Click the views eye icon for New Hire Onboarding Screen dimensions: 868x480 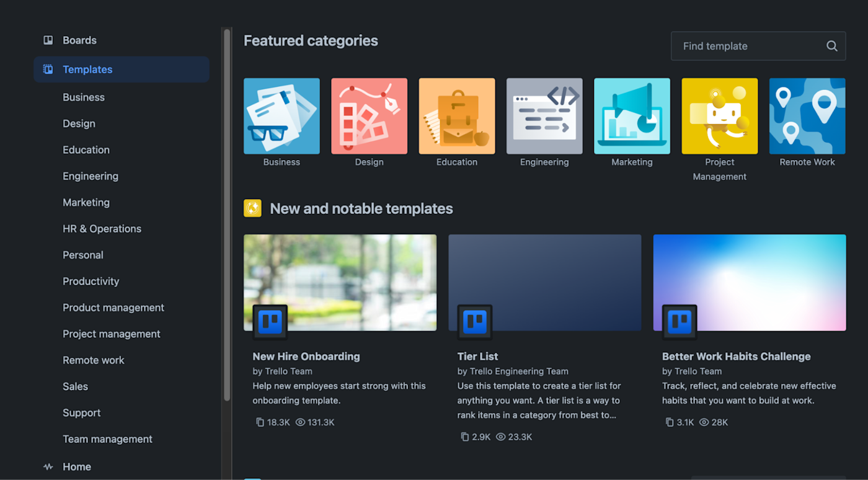click(x=301, y=422)
